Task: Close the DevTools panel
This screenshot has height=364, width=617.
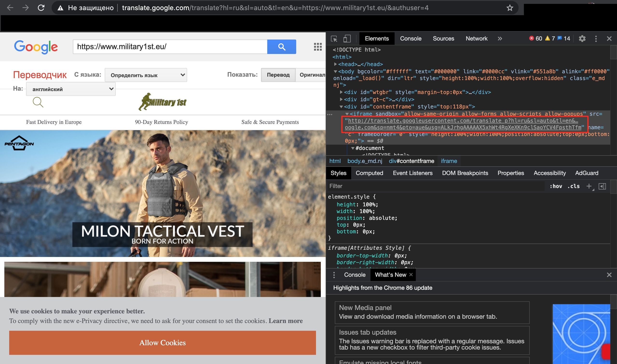Action: [609, 39]
